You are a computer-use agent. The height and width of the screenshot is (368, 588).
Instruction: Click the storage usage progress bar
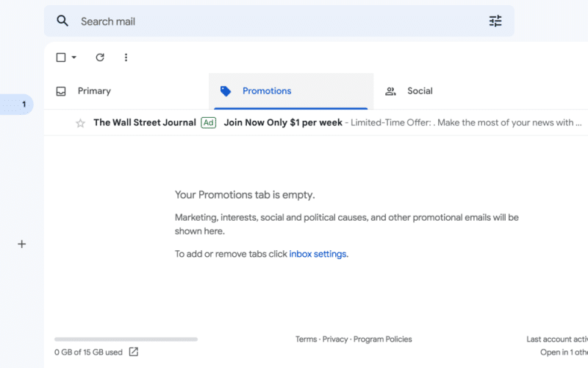click(126, 339)
